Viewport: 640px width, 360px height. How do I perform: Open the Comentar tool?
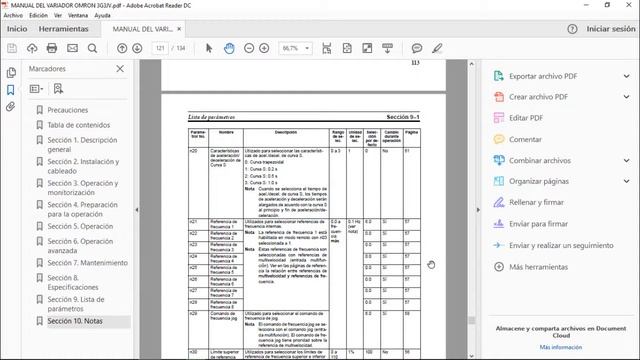525,140
